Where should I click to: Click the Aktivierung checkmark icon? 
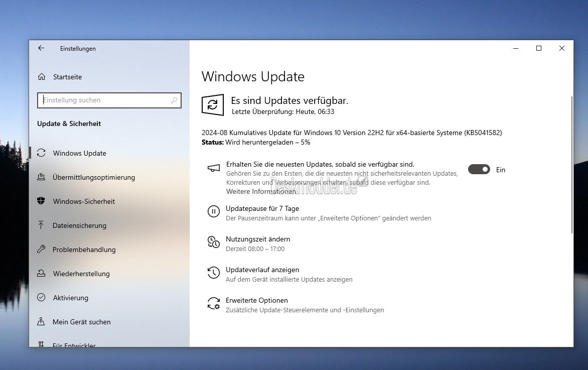(41, 298)
